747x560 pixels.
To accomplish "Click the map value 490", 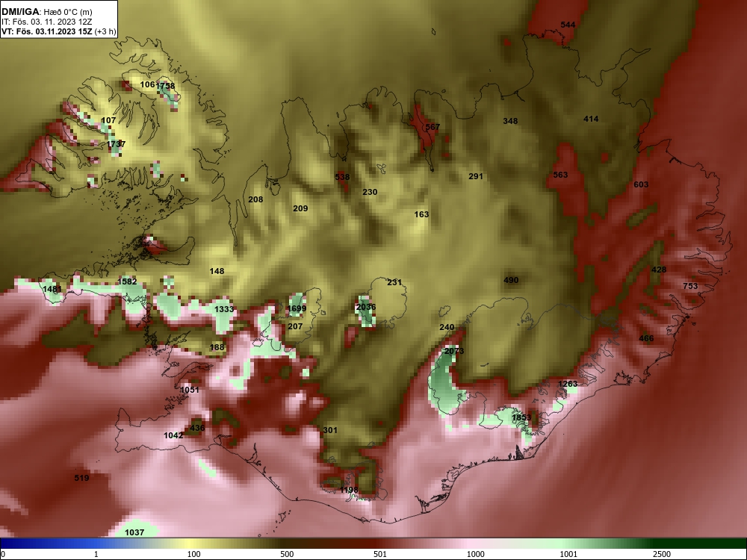I will pos(511,280).
